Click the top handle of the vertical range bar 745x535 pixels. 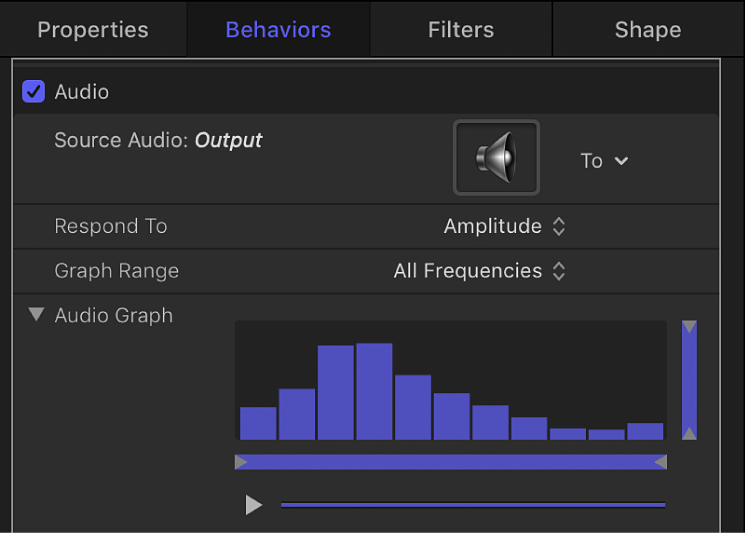coord(689,328)
